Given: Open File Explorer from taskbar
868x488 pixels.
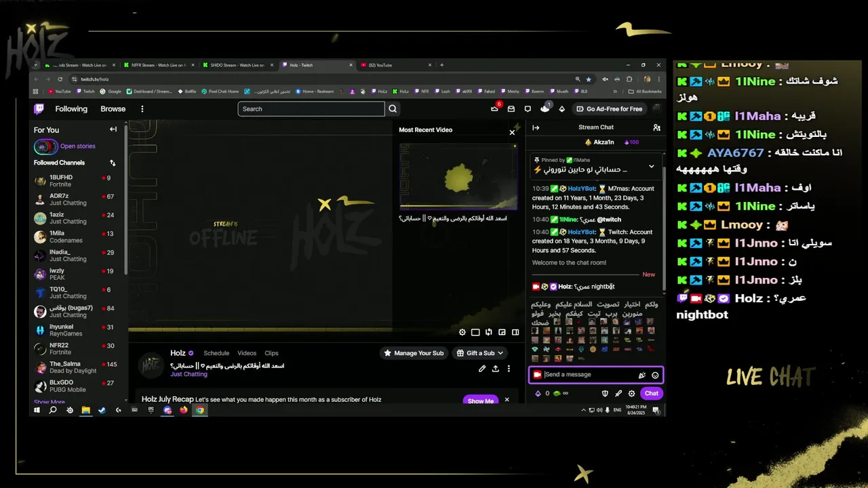Looking at the screenshot, I should (x=86, y=410).
